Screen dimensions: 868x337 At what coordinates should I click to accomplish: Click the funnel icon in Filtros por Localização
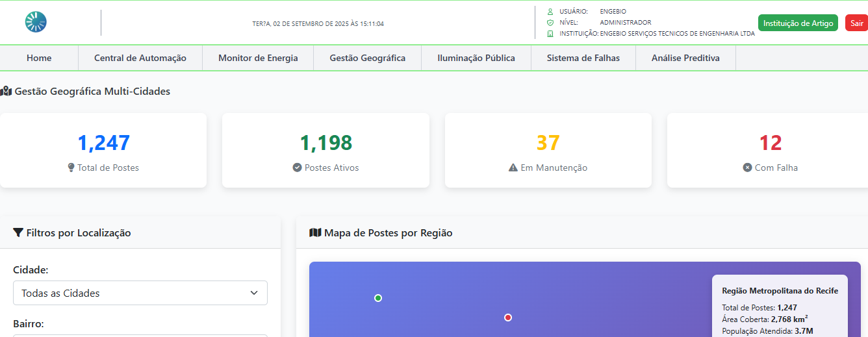(x=18, y=232)
